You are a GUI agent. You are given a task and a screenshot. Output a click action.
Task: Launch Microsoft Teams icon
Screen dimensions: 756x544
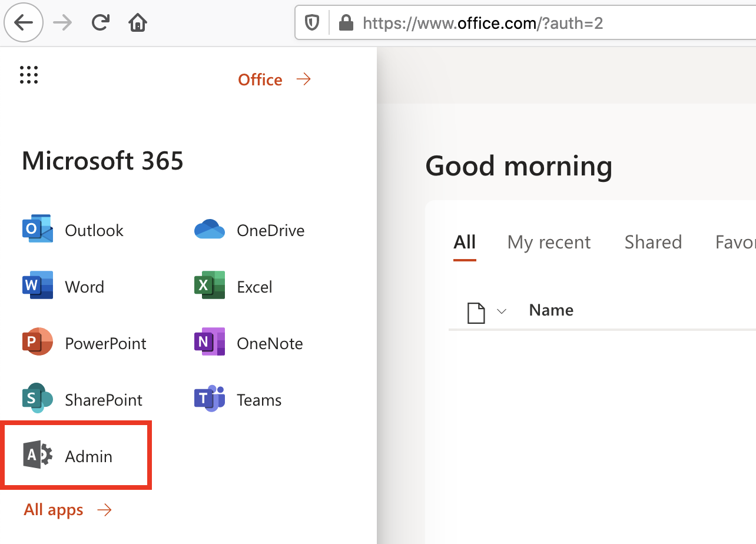coord(210,399)
